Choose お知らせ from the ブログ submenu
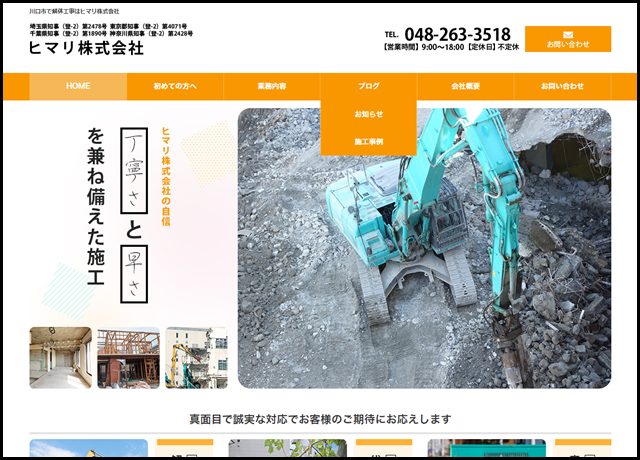 click(x=368, y=114)
